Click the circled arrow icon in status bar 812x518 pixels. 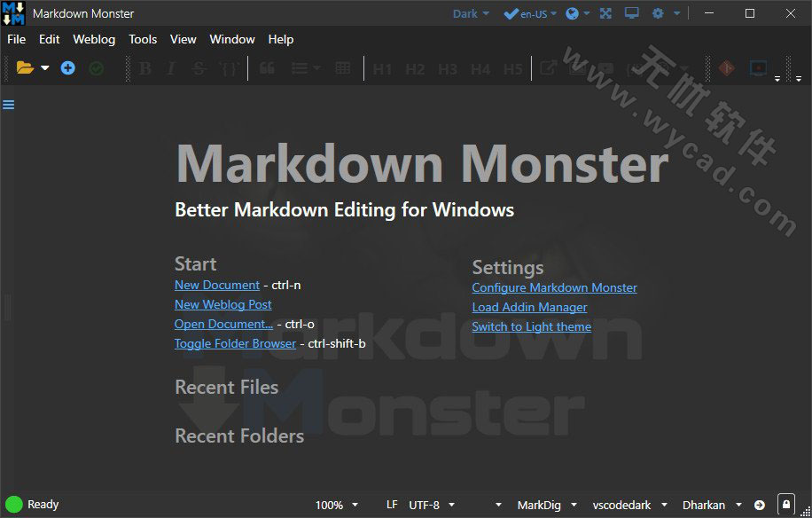(x=760, y=505)
